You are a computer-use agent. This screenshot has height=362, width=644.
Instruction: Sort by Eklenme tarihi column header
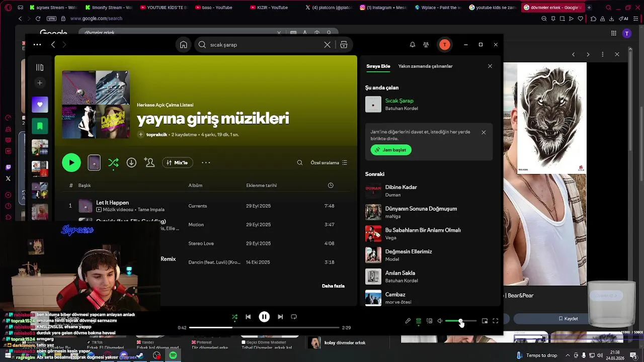pyautogui.click(x=261, y=186)
